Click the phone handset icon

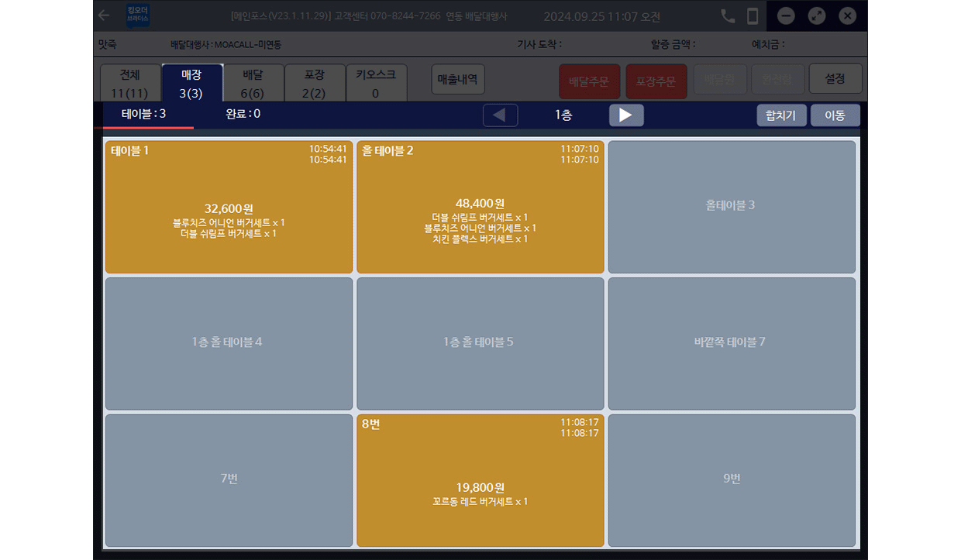coord(728,15)
